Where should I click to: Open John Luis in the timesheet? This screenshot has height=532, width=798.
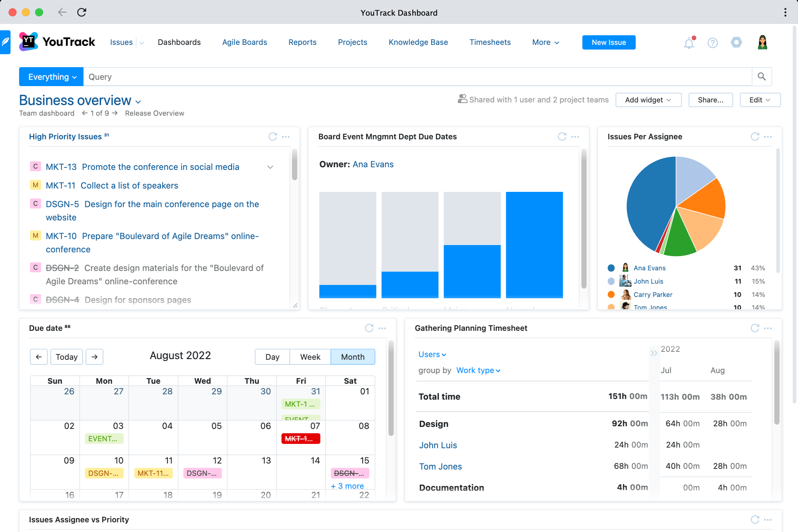point(438,445)
